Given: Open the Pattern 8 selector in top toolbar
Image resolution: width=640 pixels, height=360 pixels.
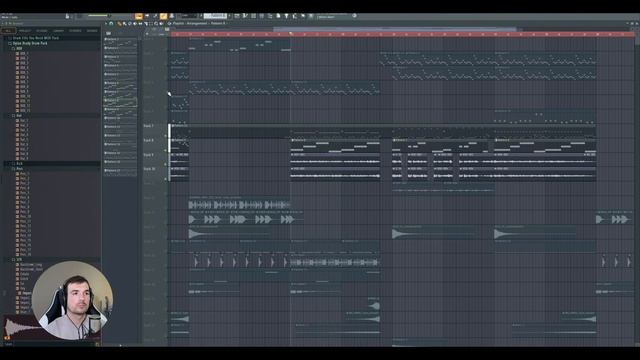Looking at the screenshot, I should (216, 16).
